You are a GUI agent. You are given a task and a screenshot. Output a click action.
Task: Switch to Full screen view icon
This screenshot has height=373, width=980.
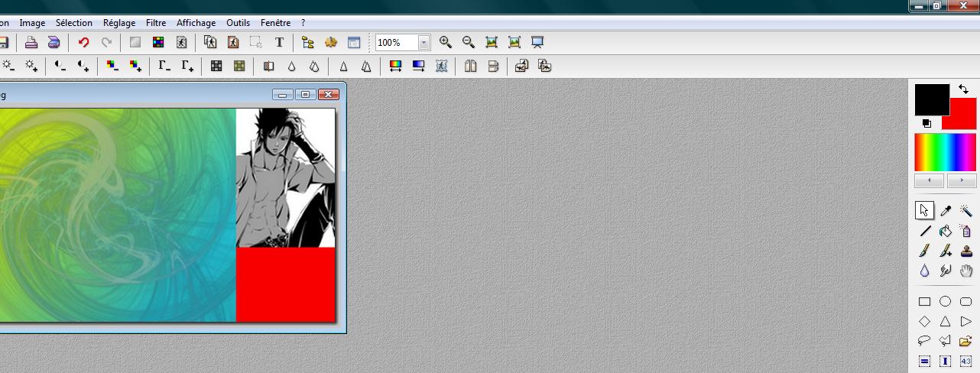tap(537, 43)
